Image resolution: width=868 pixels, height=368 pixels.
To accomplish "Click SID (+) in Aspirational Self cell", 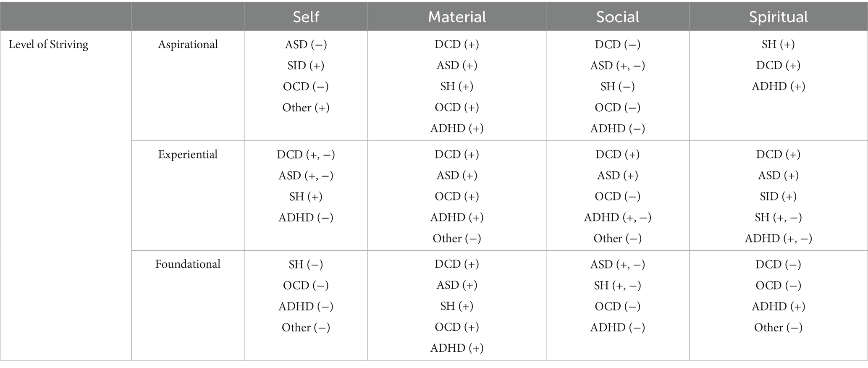I will [x=306, y=66].
